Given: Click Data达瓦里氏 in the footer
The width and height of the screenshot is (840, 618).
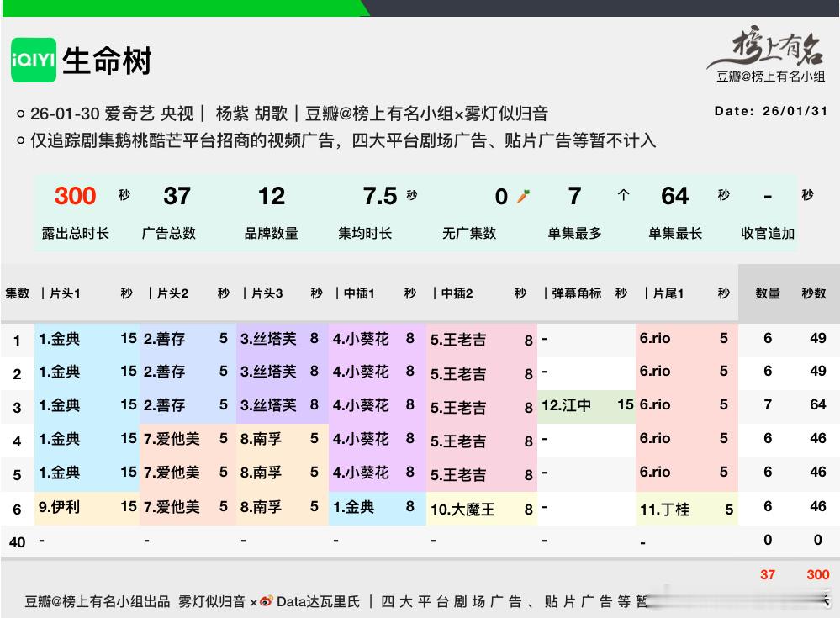Looking at the screenshot, I should [318, 601].
